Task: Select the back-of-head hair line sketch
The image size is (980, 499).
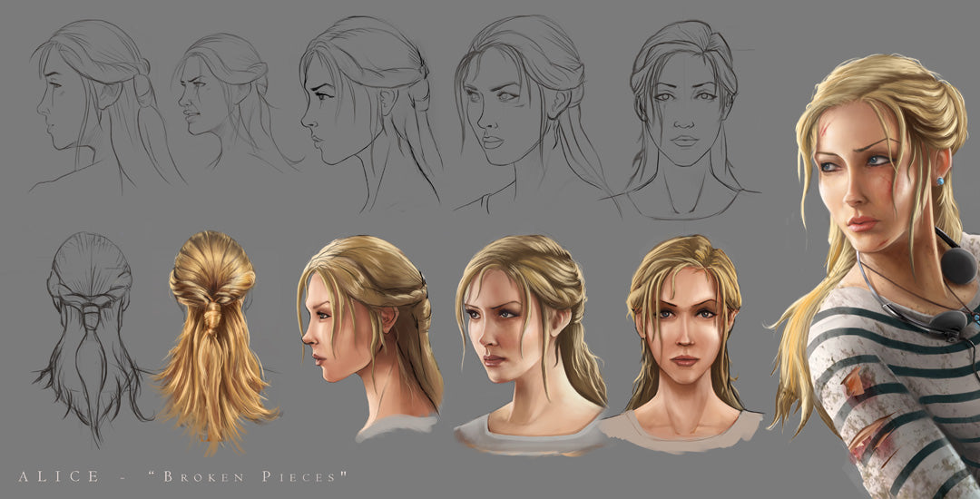Action: pos(91,327)
